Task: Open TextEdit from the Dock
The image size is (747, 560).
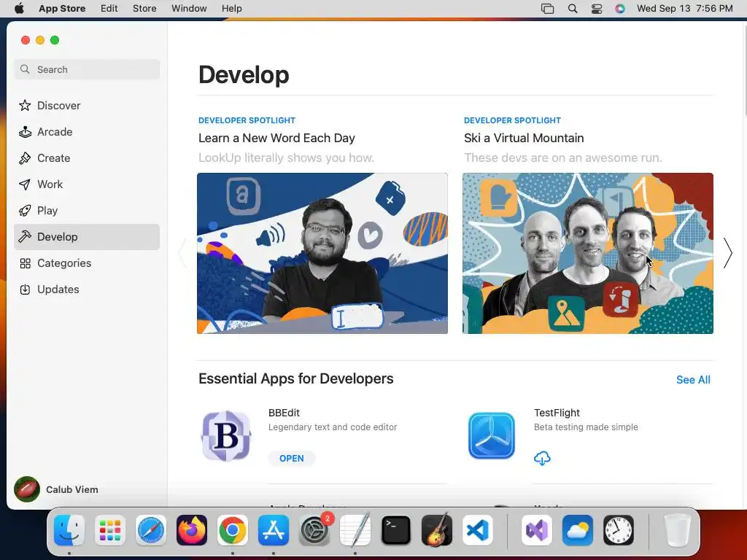Action: click(x=355, y=530)
